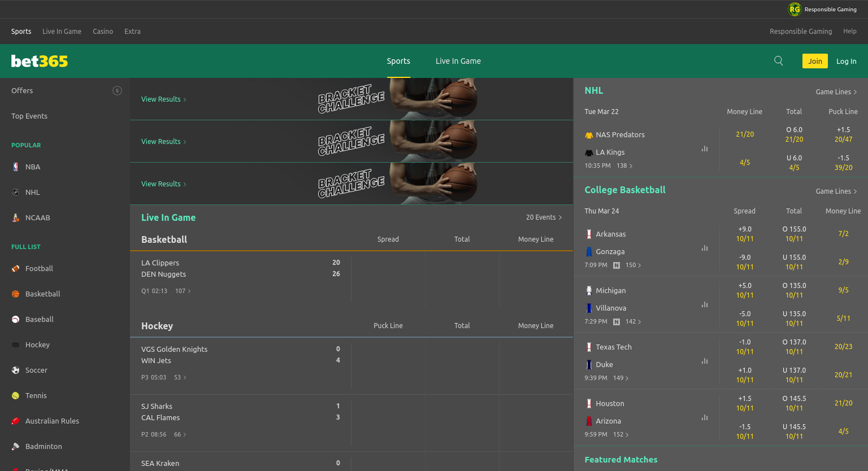The width and height of the screenshot is (868, 471).
Task: Open Extra in the top menu
Action: click(x=132, y=31)
